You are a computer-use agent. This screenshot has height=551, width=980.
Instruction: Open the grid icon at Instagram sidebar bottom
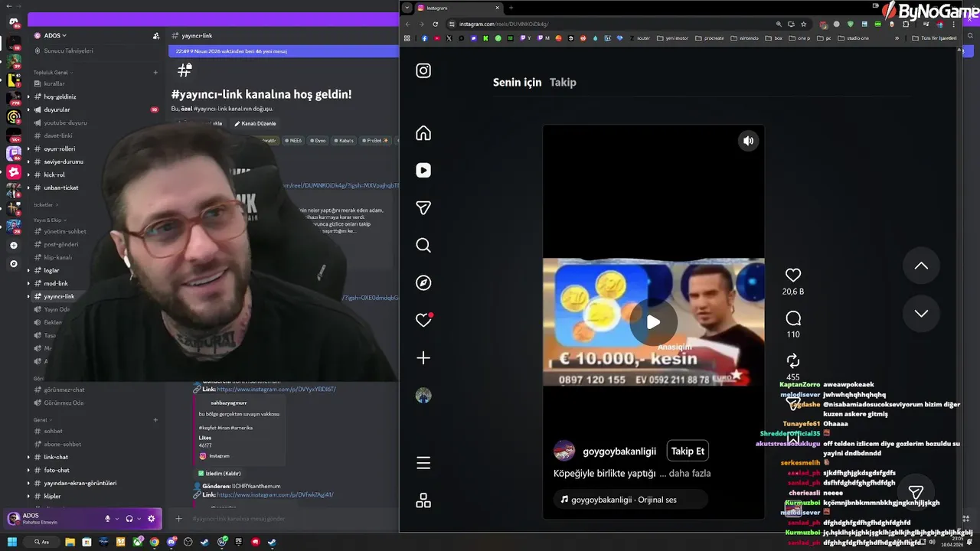coord(423,500)
